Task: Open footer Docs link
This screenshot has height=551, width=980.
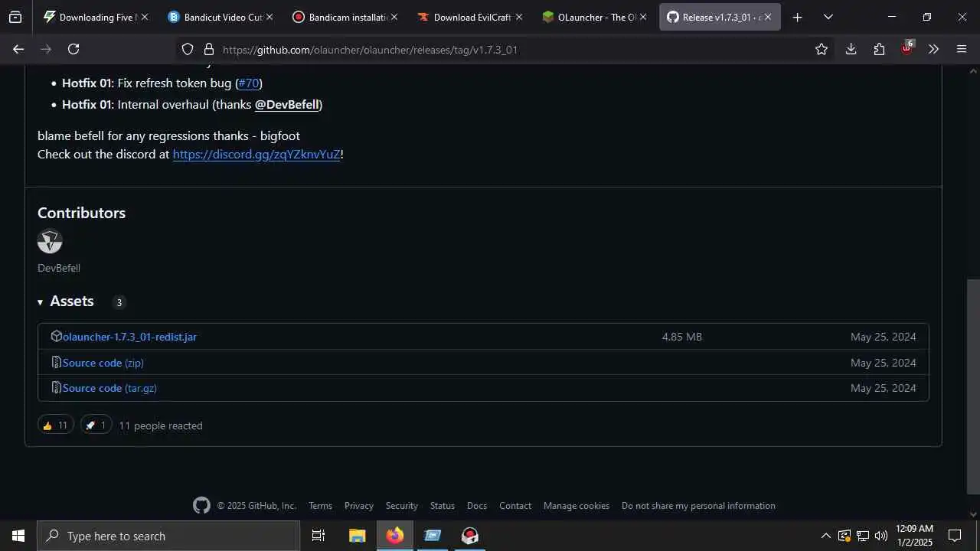Action: coord(477,506)
